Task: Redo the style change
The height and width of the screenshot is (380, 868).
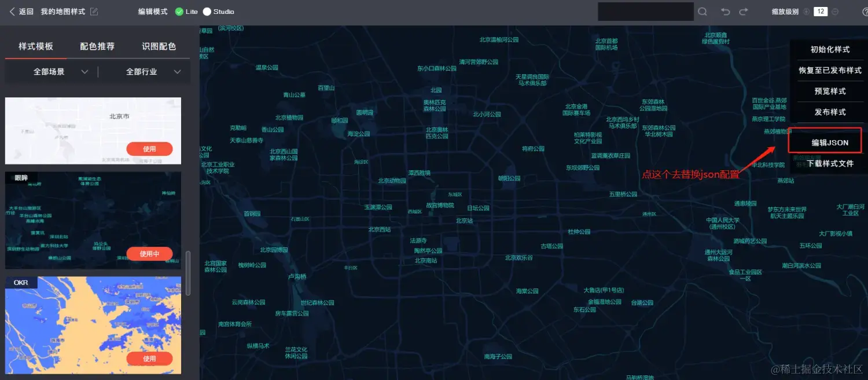Action: tap(744, 12)
